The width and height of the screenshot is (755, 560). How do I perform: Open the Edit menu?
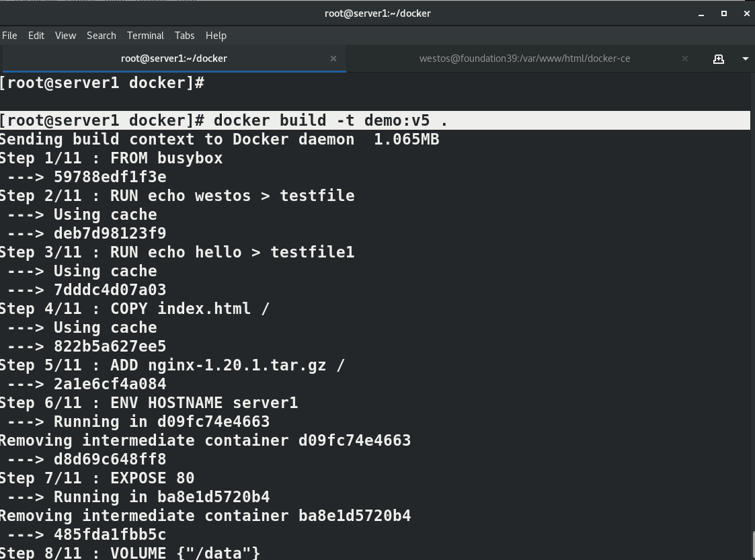coord(36,36)
